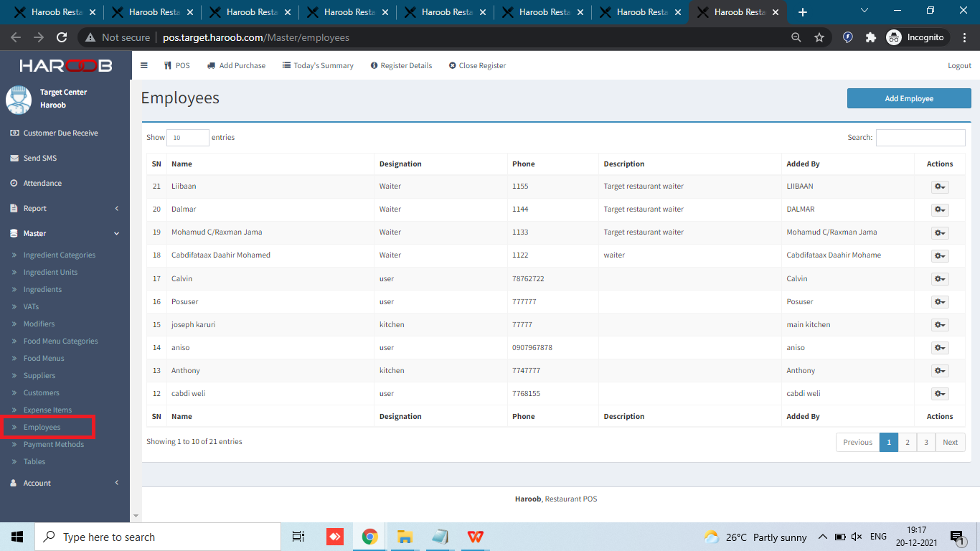Go to page 3 of employees
This screenshot has height=551, width=980.
click(x=926, y=442)
